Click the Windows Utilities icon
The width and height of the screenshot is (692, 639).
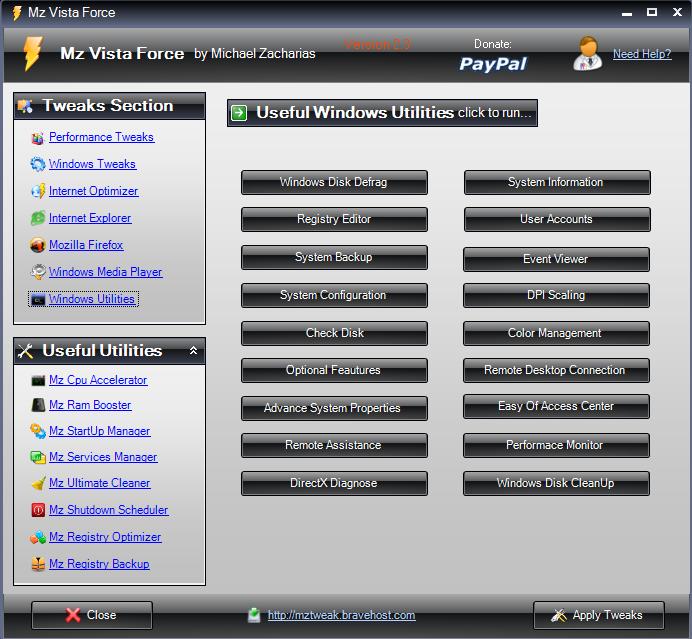click(x=38, y=300)
